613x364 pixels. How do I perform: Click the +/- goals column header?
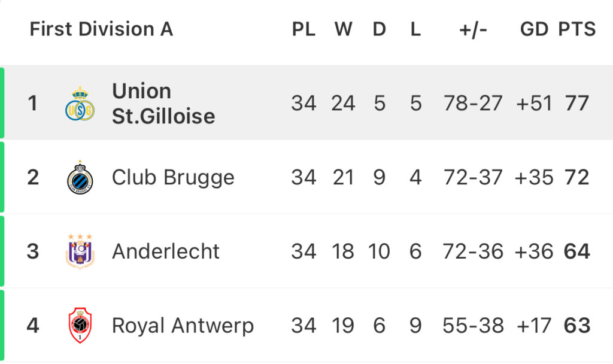tap(473, 30)
